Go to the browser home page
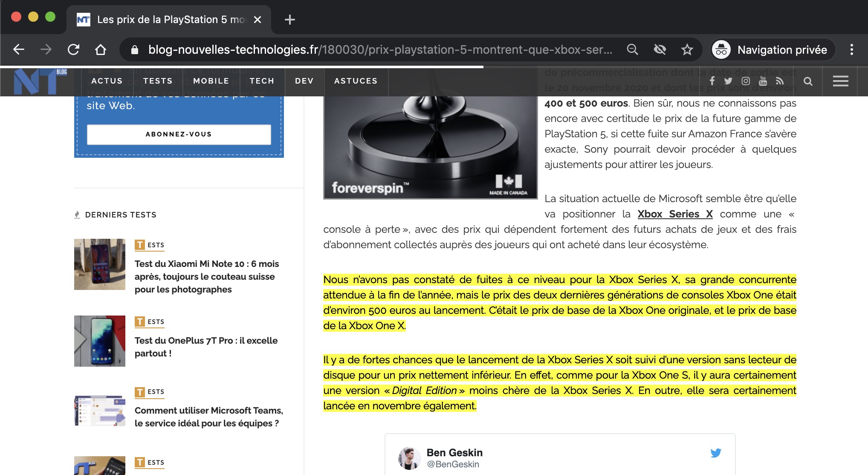Viewport: 868px width, 475px height. [101, 50]
